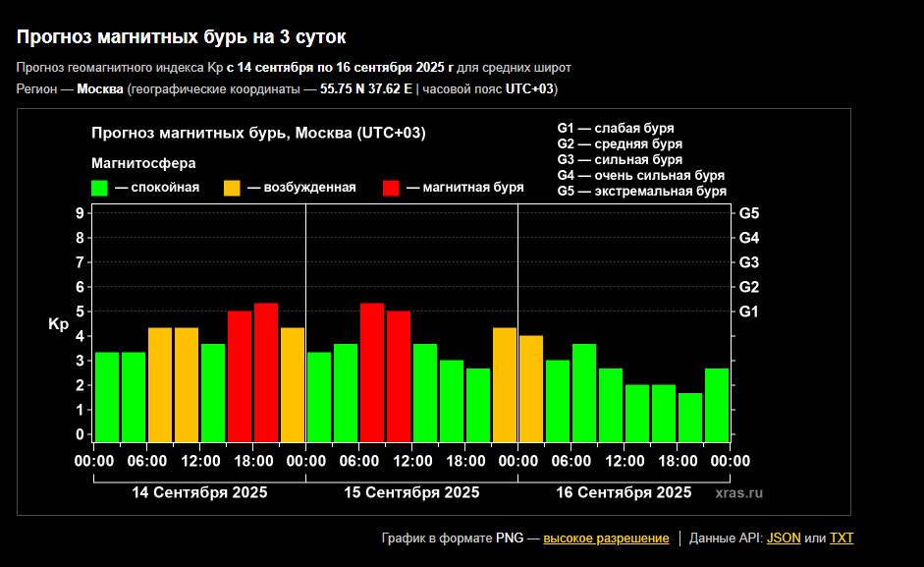
Task: Select the shortest green bar on 16 September
Action: [x=690, y=417]
